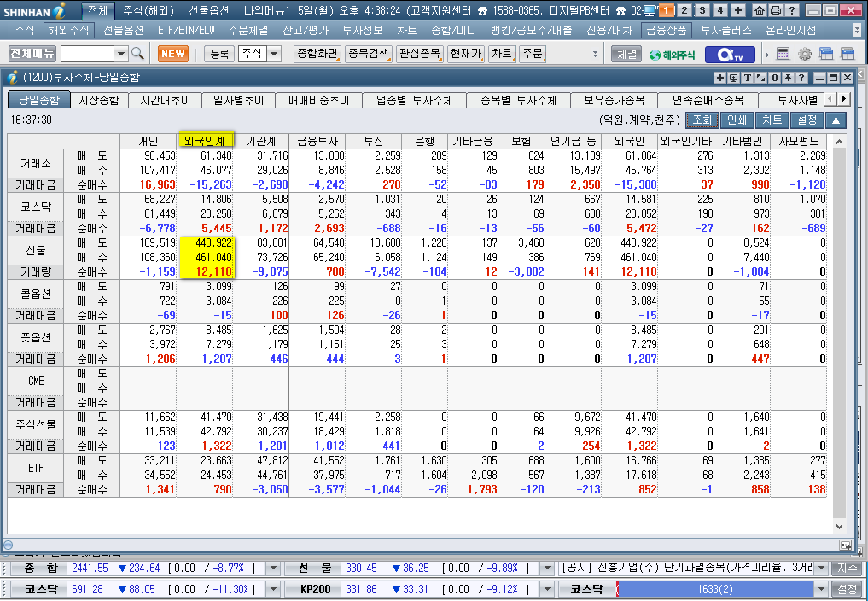This screenshot has height=601, width=868.
Task: Click bottom-left round icon of 투자주체 window
Action: (x=8, y=545)
